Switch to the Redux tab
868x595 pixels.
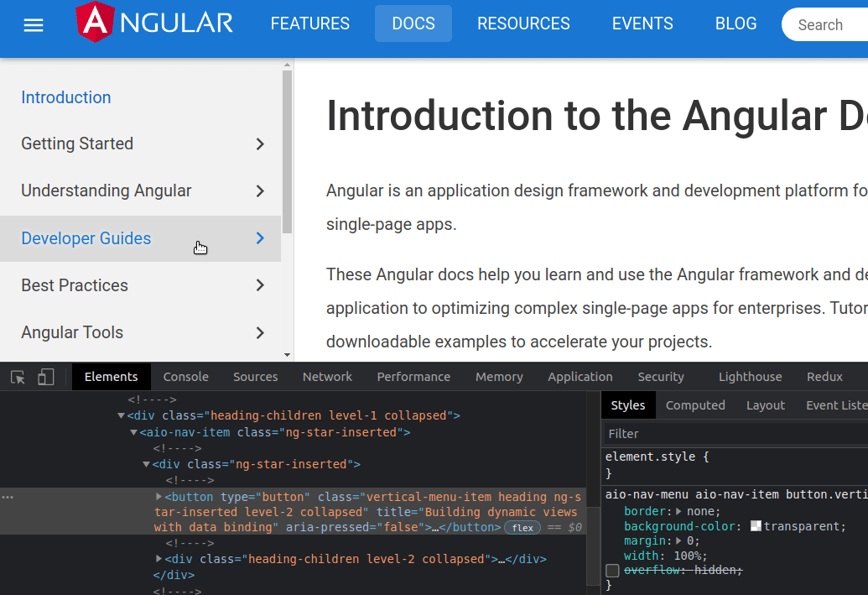825,377
